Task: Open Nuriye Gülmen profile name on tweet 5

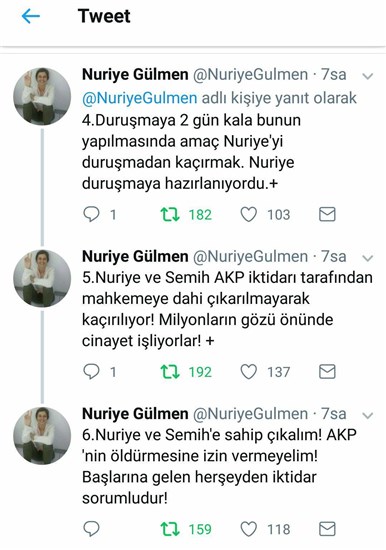Action: click(x=135, y=256)
